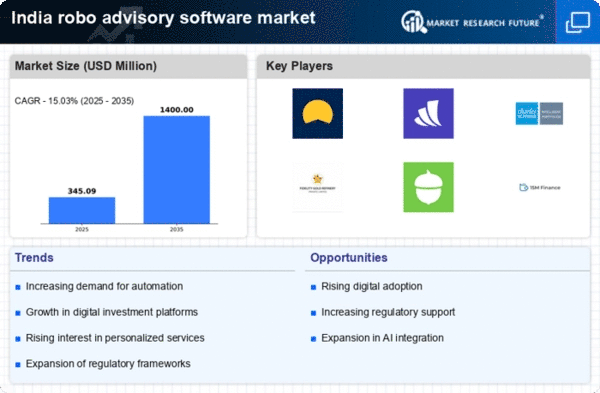Image resolution: width=600 pixels, height=393 pixels.
Task: Select the 5M Finance logo
Action: pos(540,187)
